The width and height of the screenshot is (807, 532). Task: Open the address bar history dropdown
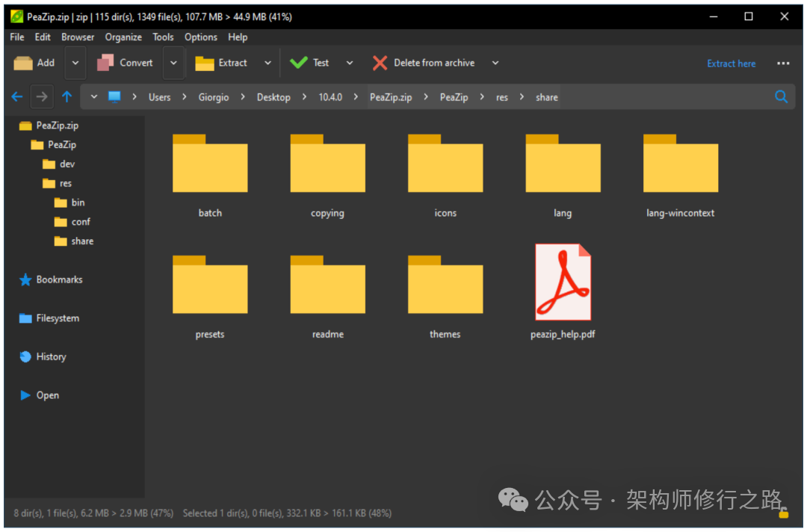[x=93, y=96]
